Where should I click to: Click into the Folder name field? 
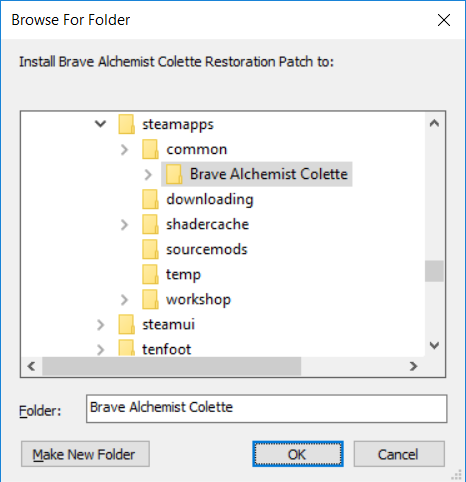point(267,409)
